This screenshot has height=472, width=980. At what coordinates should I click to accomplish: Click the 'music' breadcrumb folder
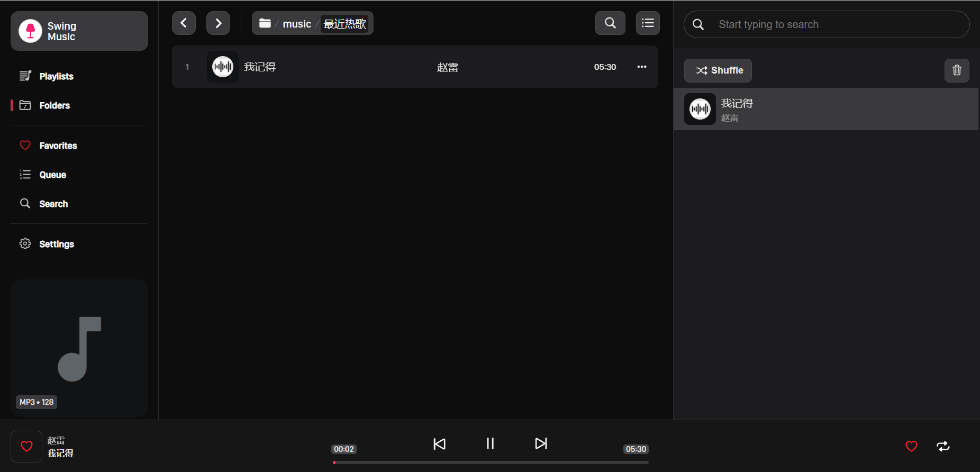click(x=297, y=24)
